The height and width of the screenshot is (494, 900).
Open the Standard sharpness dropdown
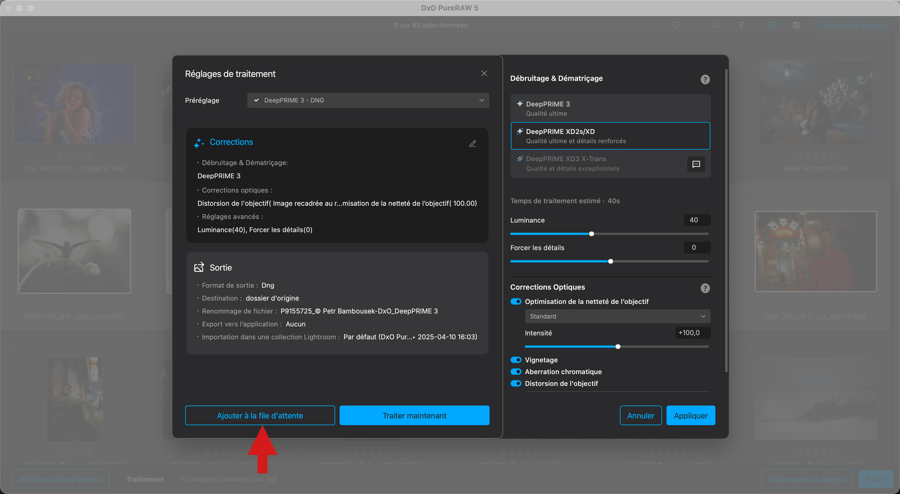coord(618,316)
